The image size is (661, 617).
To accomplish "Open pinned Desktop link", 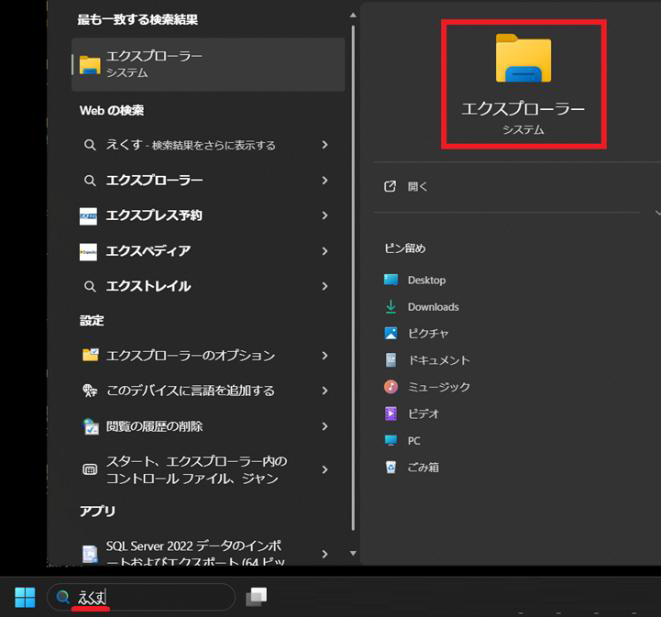I will pyautogui.click(x=427, y=280).
